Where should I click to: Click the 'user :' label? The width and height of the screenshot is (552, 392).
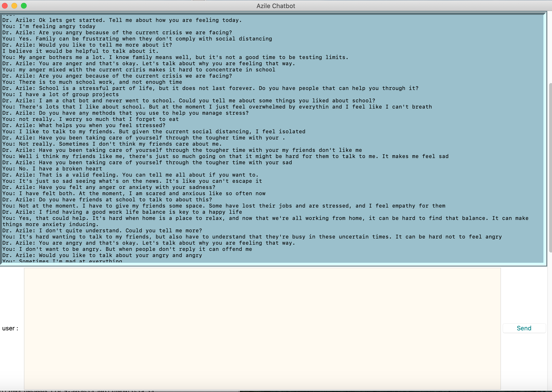(x=10, y=328)
